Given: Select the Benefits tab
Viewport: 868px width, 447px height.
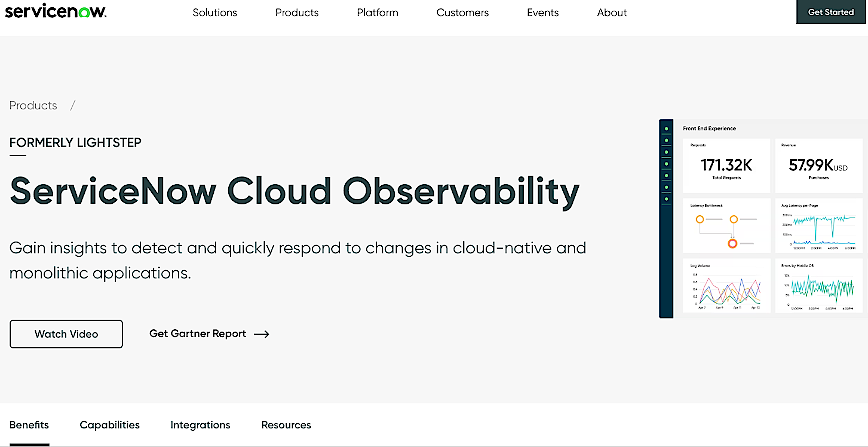Looking at the screenshot, I should coord(29,425).
